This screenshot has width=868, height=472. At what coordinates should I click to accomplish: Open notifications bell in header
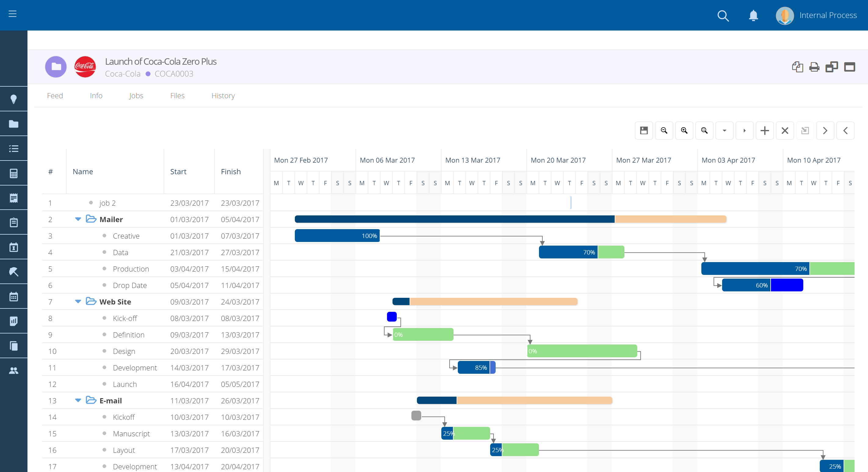coord(753,16)
